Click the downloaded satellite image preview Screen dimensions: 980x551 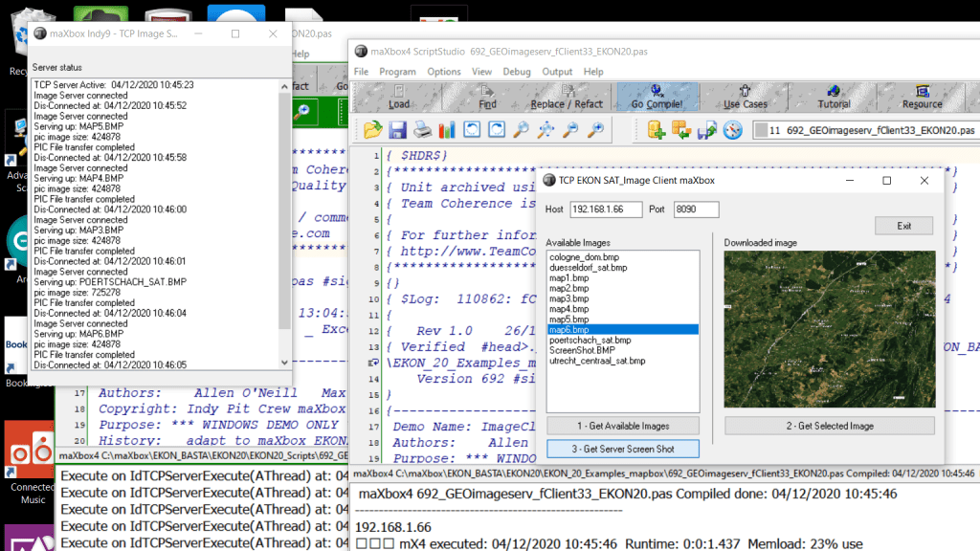point(829,330)
